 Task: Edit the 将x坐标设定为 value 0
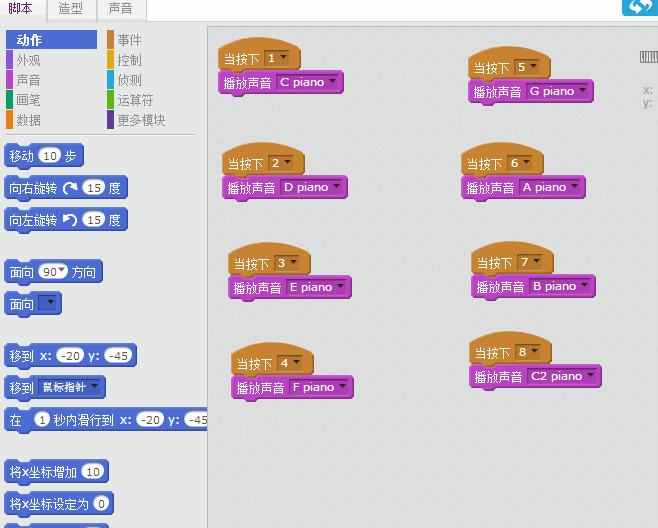101,503
